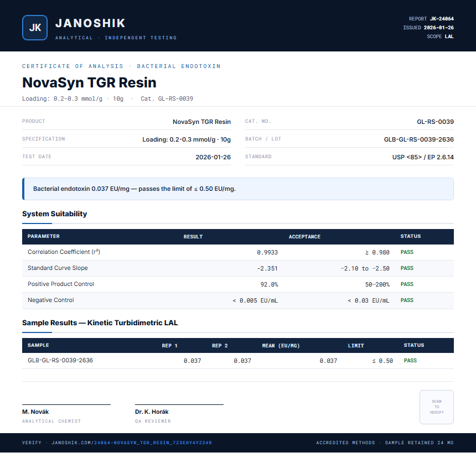Select slope result -2.351

[x=267, y=269]
